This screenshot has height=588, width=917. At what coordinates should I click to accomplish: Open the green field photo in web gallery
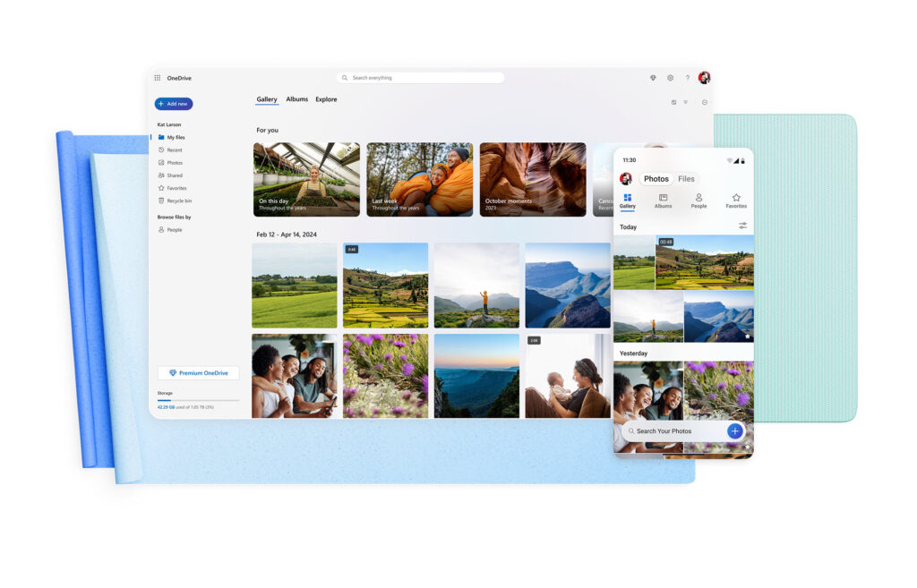click(294, 285)
